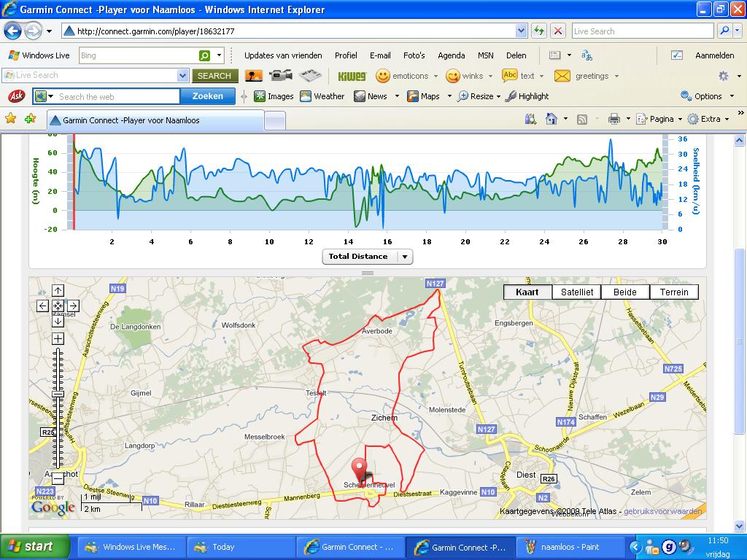Image resolution: width=747 pixels, height=560 pixels.
Task: Open the News dropdown in Ask toolbar
Action: click(397, 96)
